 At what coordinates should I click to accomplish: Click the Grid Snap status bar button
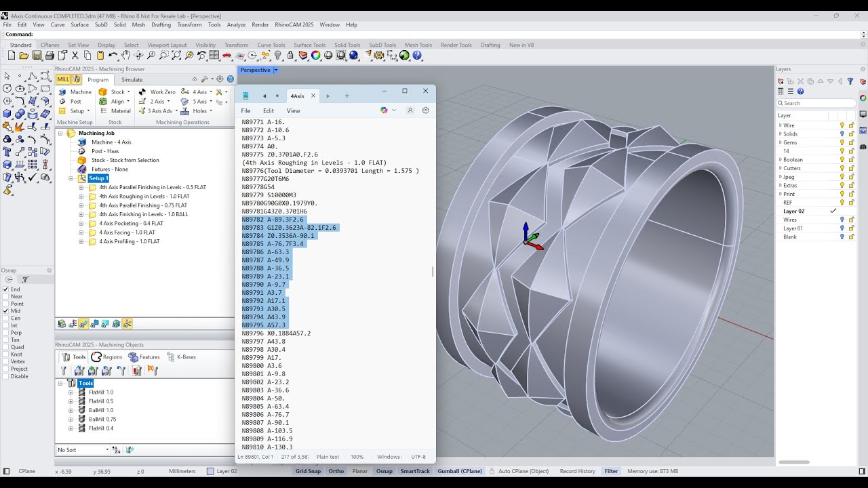pyautogui.click(x=308, y=471)
